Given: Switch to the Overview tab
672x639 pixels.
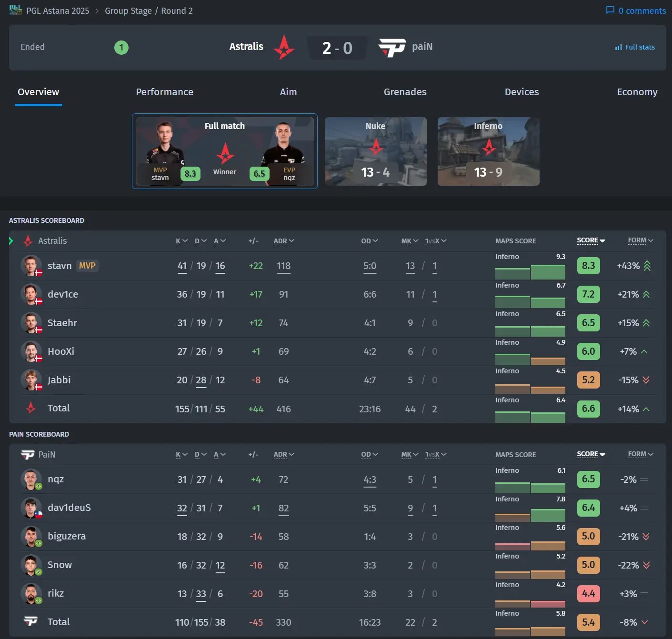Looking at the screenshot, I should pos(39,92).
